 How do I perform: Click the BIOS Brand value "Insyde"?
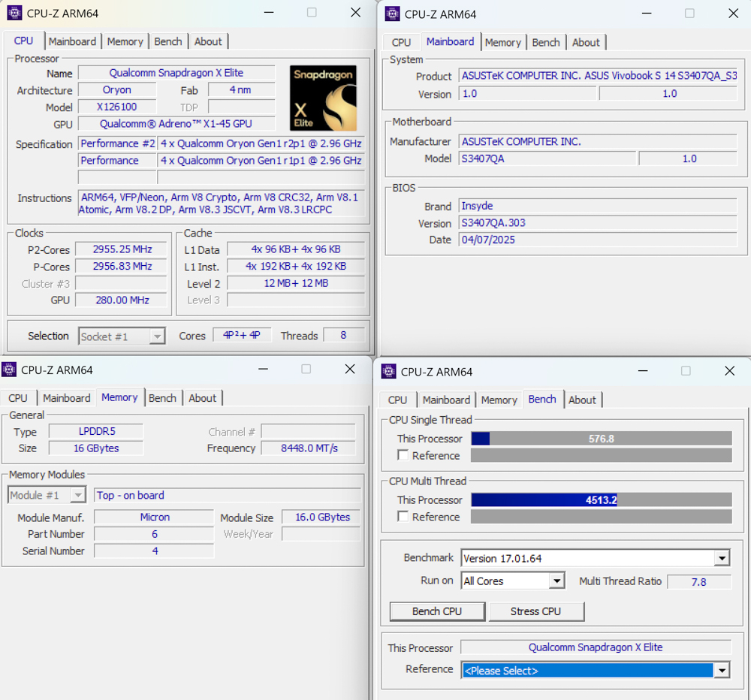coord(598,206)
